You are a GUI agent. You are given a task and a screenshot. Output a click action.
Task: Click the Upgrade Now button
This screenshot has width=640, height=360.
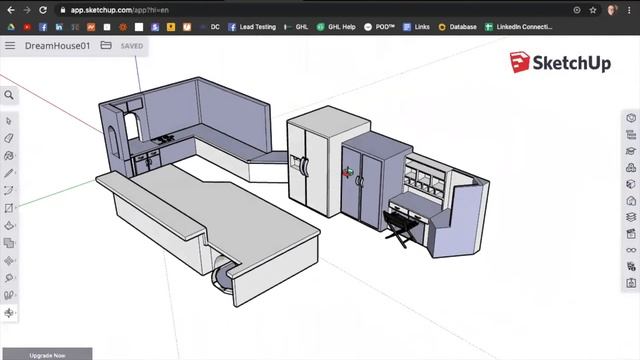pos(47,354)
